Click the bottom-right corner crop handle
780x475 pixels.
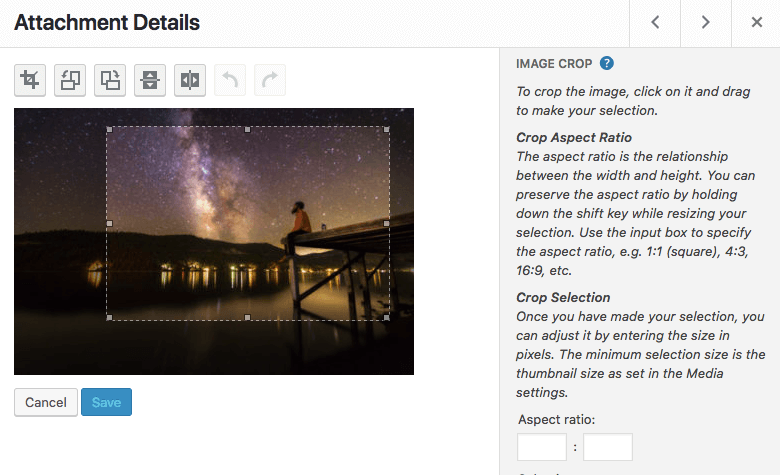click(x=387, y=318)
